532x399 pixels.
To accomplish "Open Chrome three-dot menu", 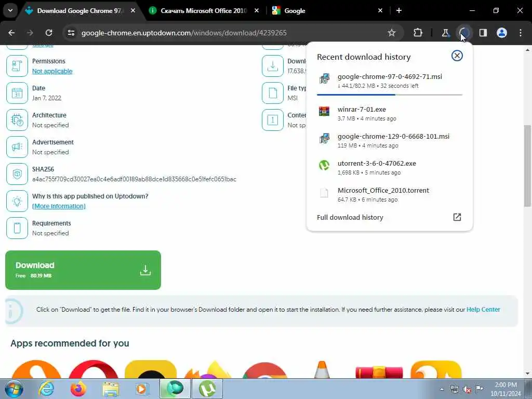I will point(521,33).
